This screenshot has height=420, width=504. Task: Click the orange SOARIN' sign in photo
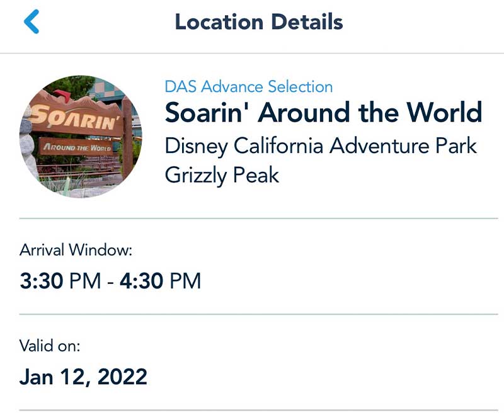tap(76, 117)
